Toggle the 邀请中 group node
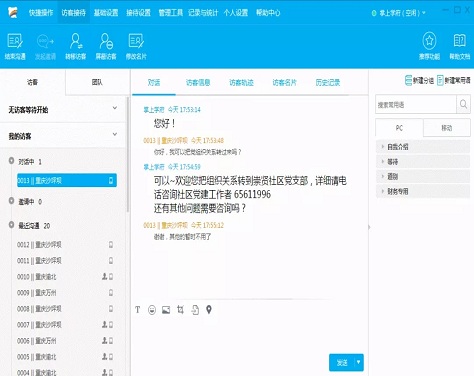Screen dimensions: 474x376 coord(11,201)
